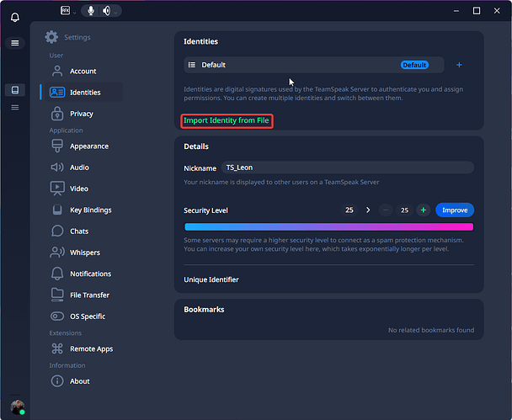Mute the microphone in the title bar
The width and height of the screenshot is (512, 420).
click(x=91, y=11)
